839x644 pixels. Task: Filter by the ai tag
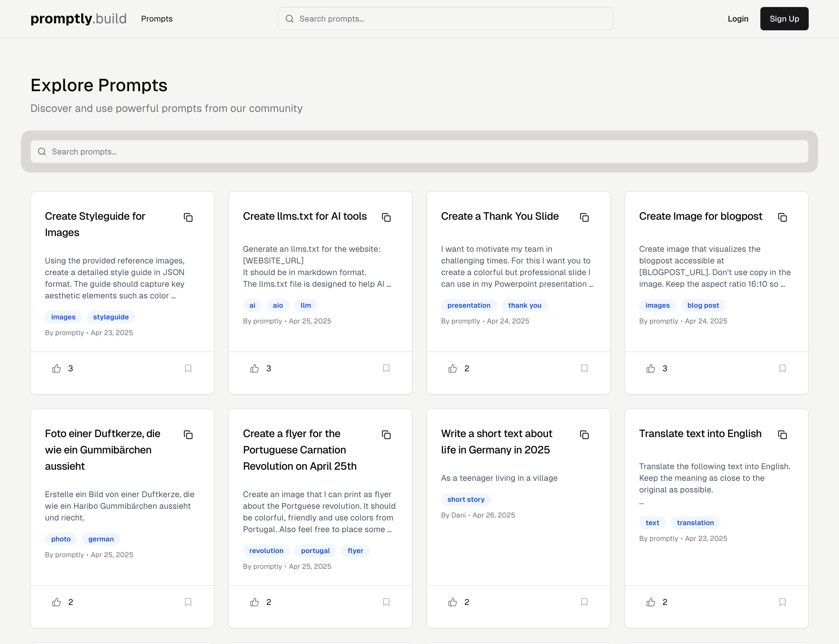coord(252,305)
